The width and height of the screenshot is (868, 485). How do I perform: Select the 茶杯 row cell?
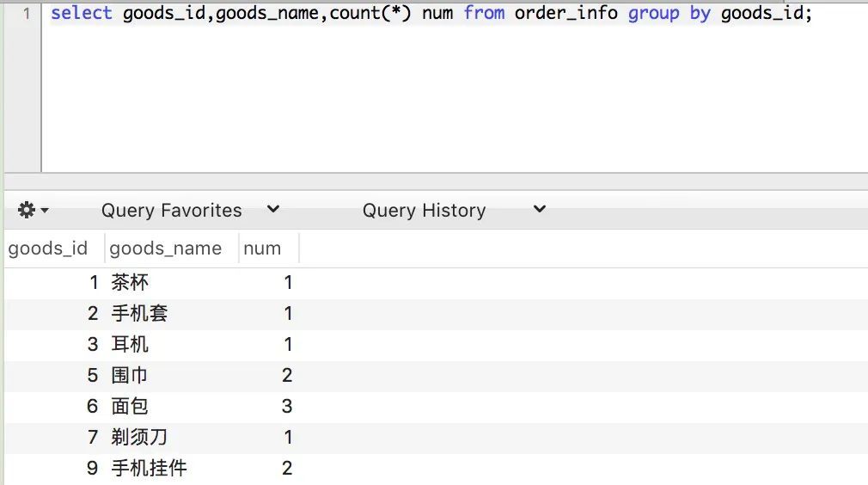coord(131,282)
